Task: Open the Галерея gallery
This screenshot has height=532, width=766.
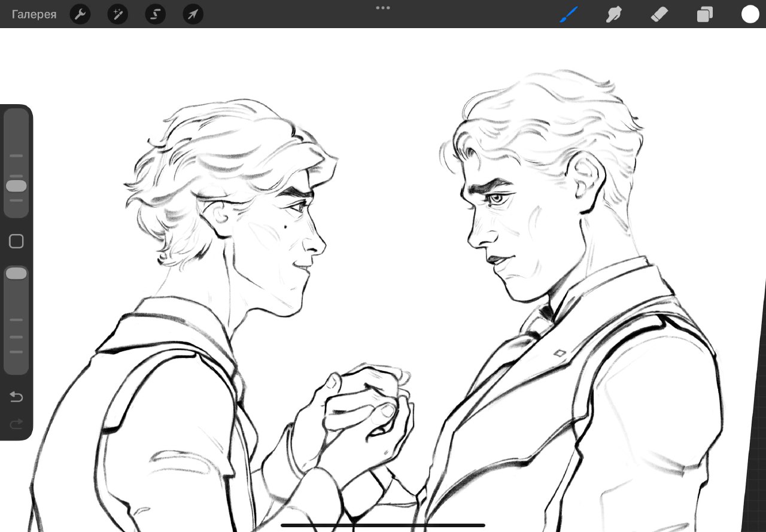Action: [x=34, y=14]
